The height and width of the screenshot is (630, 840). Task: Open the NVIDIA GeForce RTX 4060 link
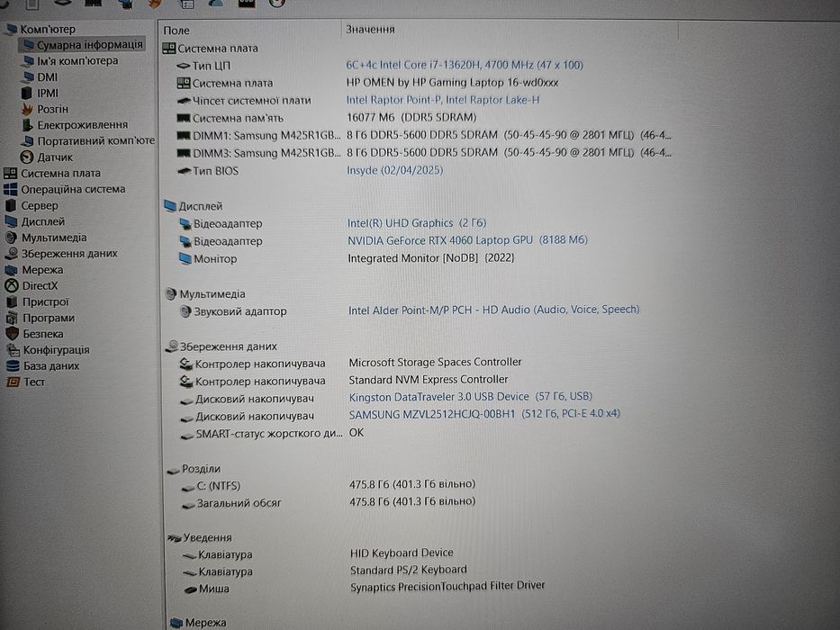click(x=467, y=240)
